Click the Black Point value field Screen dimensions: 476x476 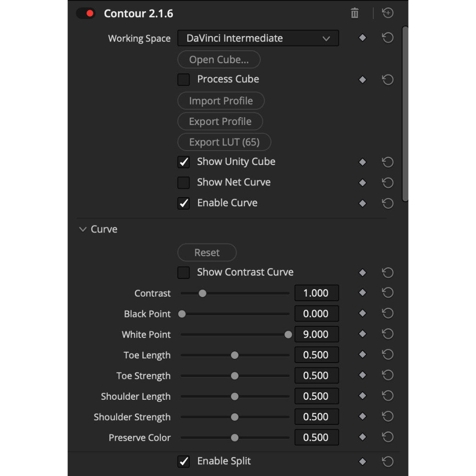click(x=317, y=314)
